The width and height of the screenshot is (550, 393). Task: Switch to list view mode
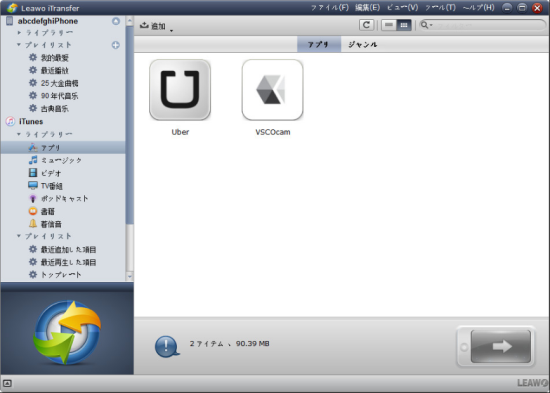click(x=389, y=25)
